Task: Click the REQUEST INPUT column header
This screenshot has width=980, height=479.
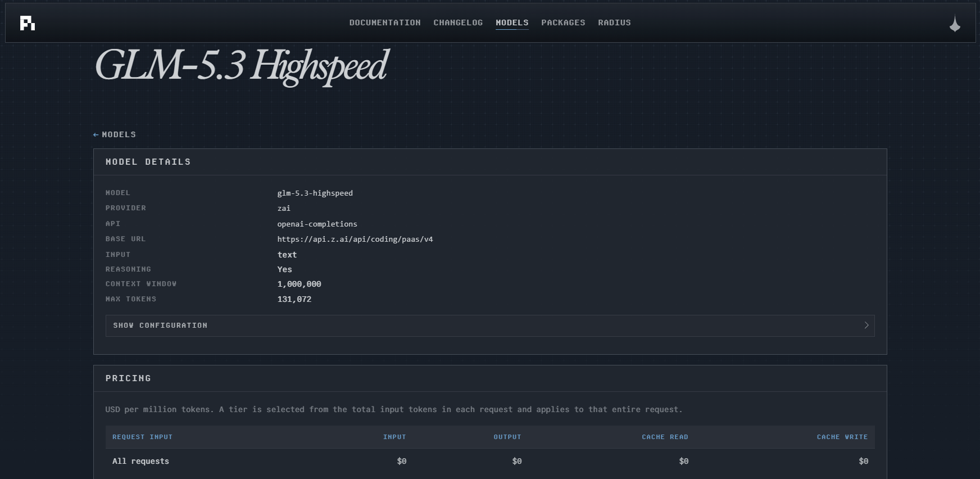Action: [142, 437]
